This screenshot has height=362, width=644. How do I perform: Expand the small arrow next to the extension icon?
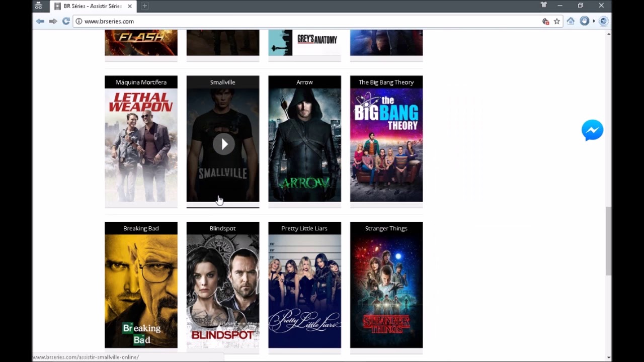(594, 21)
